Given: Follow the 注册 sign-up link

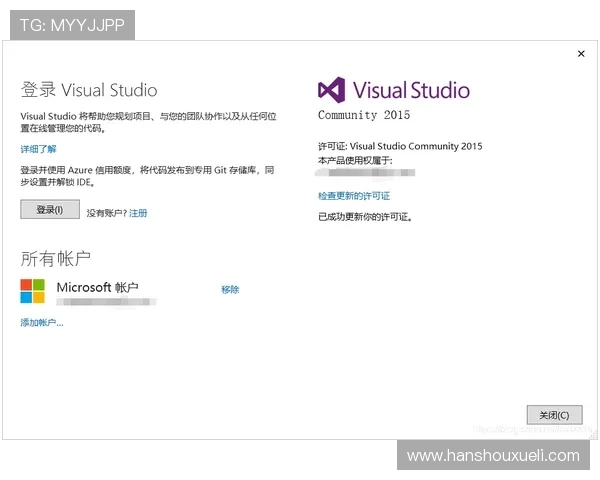Looking at the screenshot, I should click(x=138, y=213).
